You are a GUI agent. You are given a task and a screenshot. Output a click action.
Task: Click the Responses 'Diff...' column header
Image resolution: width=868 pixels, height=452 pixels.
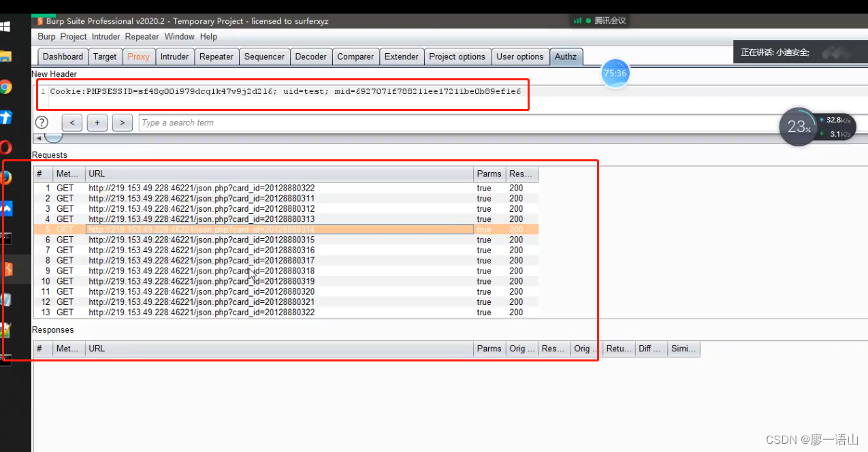coord(652,349)
